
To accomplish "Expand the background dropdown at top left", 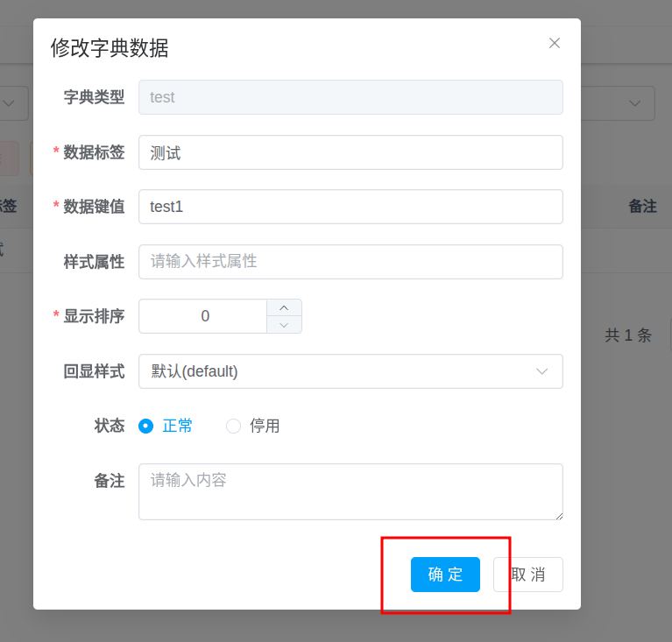I will coord(11,103).
